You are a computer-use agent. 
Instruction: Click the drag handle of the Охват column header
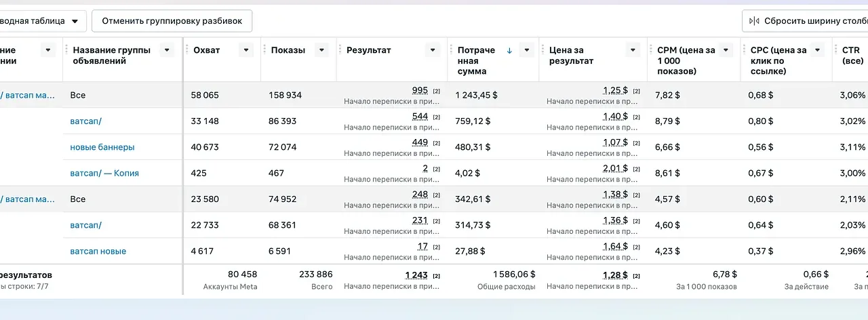188,50
